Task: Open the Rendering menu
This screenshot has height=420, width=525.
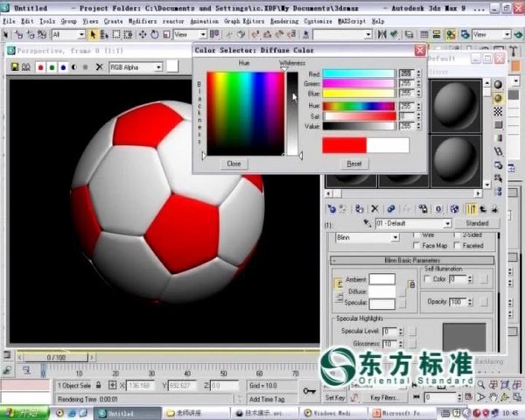Action: coord(283,20)
